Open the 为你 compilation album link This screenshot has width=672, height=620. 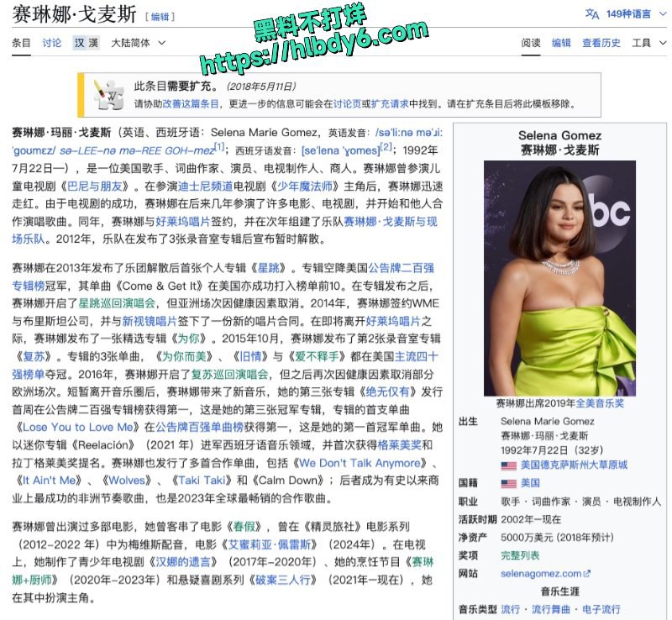[188, 339]
